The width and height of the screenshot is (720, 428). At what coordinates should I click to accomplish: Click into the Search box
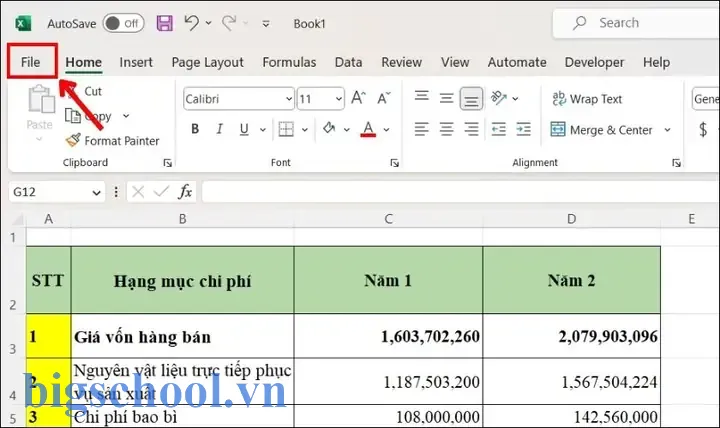point(636,23)
